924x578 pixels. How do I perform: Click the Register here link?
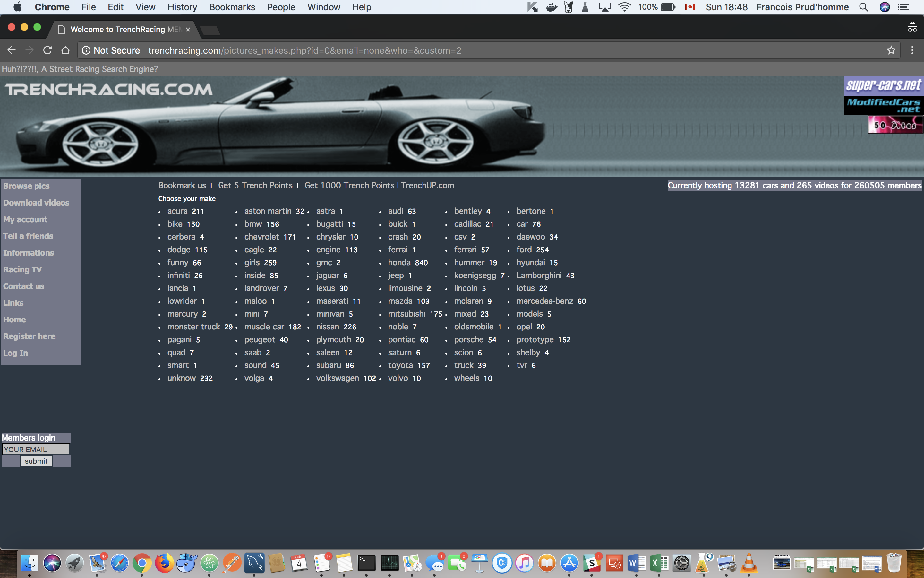tap(30, 337)
